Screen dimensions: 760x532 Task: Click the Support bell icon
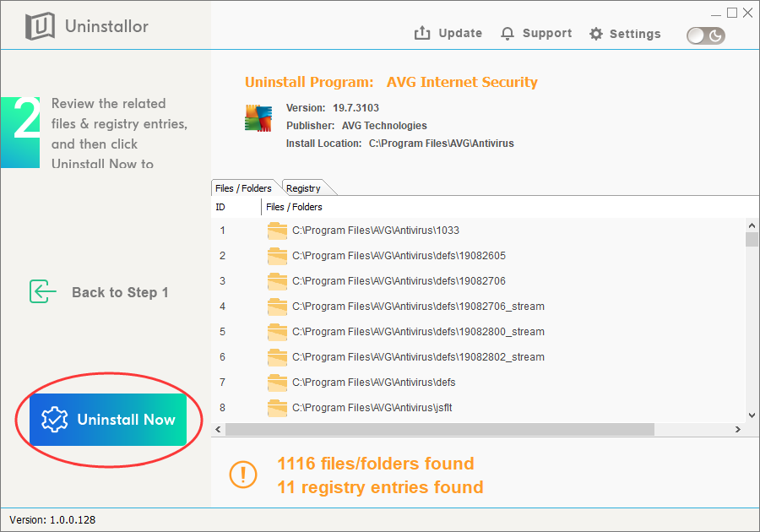pyautogui.click(x=507, y=34)
